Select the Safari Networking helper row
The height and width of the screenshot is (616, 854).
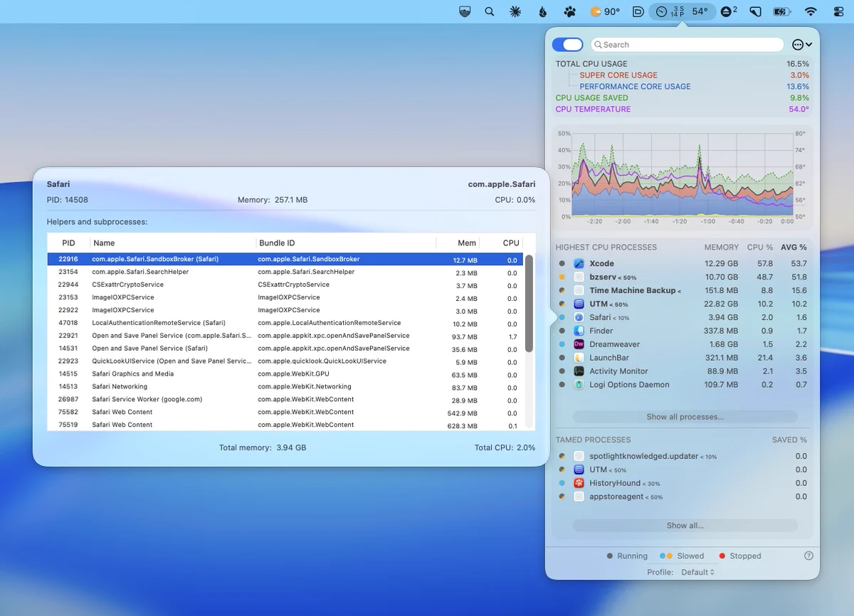pos(285,387)
